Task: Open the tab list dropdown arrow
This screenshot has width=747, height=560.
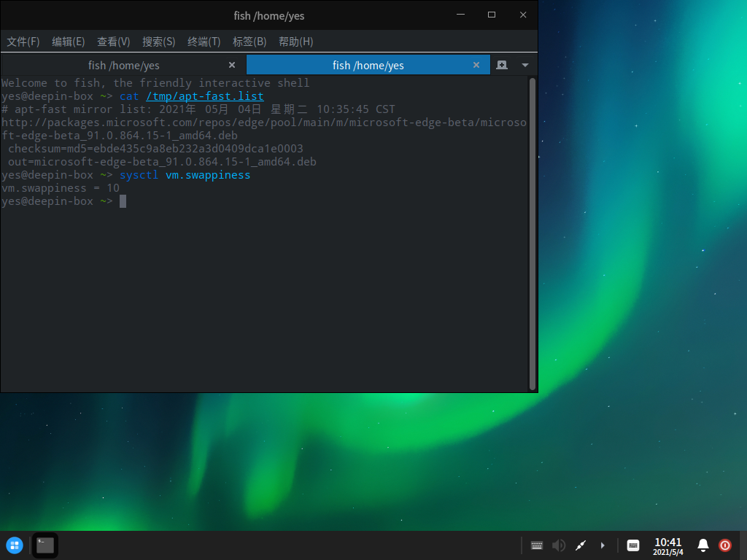Action: [x=525, y=65]
